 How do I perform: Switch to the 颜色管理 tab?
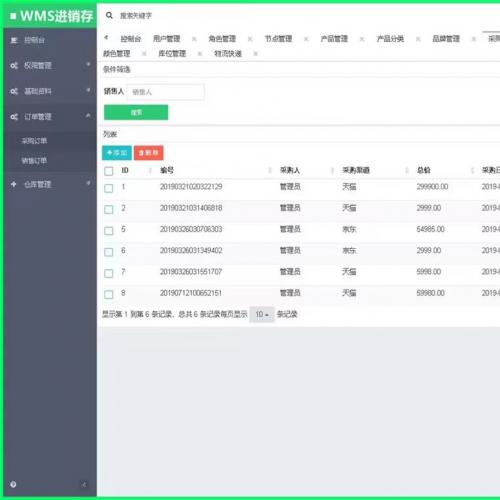coord(117,54)
